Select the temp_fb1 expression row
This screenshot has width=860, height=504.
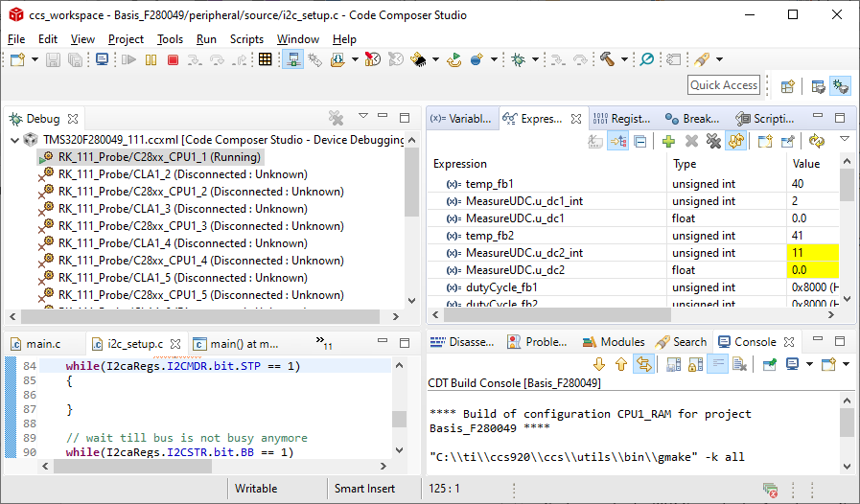[x=634, y=184]
